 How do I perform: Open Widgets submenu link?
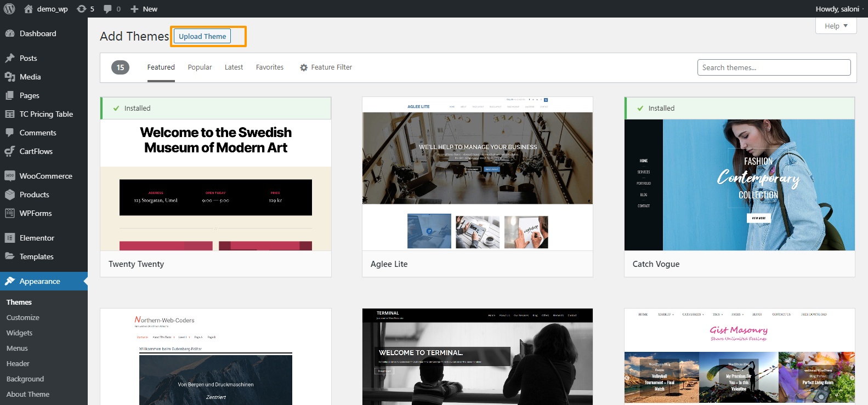20,333
